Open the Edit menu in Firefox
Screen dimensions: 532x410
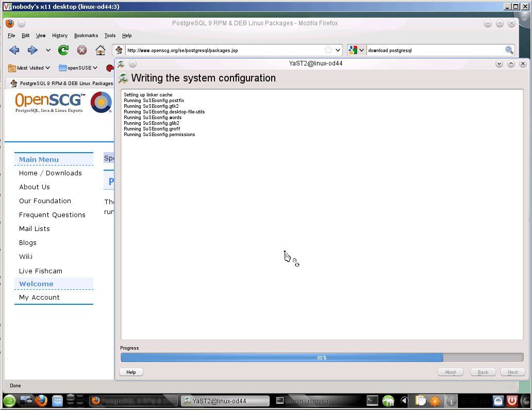click(x=25, y=35)
